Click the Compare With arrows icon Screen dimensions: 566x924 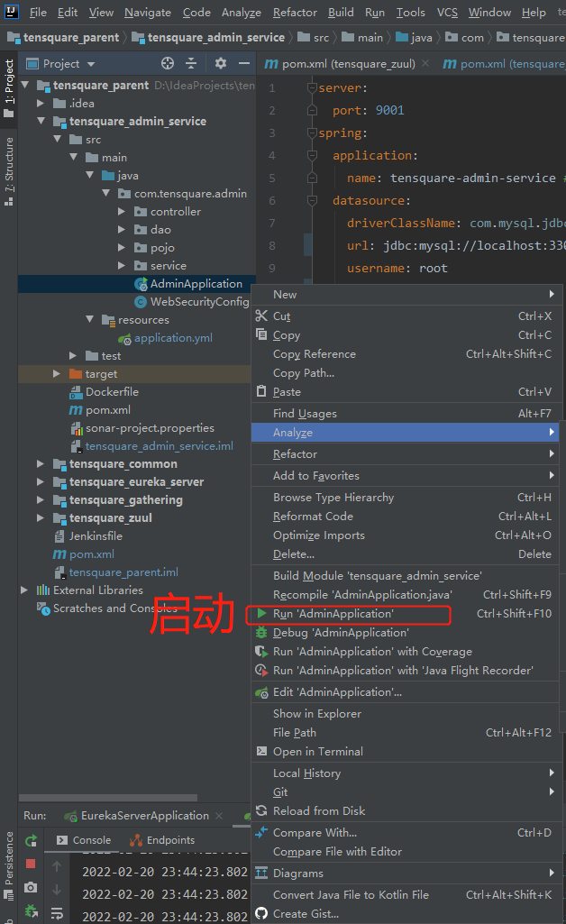pyautogui.click(x=261, y=833)
